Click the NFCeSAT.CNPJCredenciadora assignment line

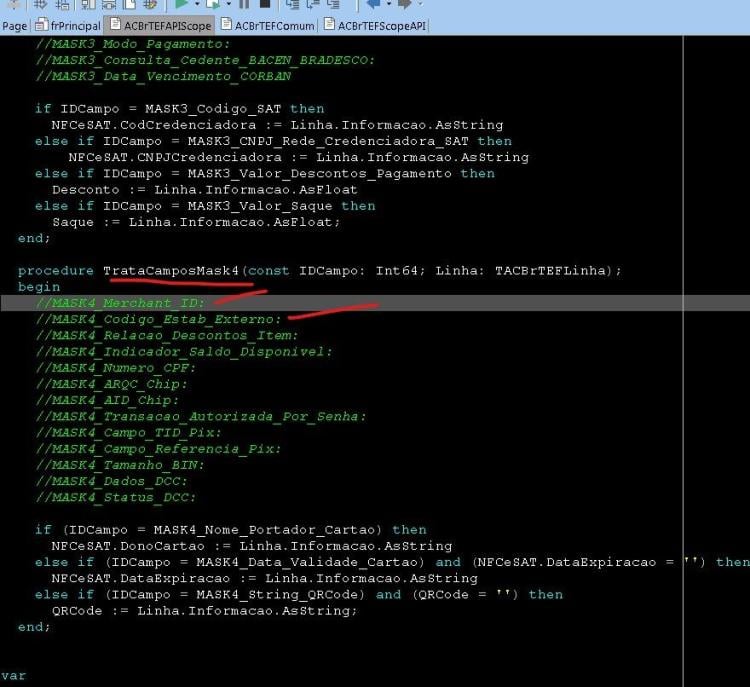pyautogui.click(x=298, y=157)
